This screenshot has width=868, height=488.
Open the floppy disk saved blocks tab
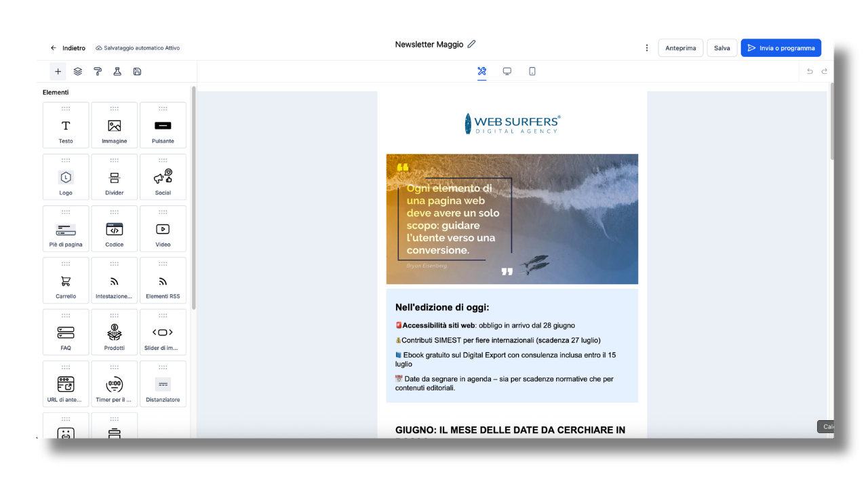pyautogui.click(x=137, y=71)
